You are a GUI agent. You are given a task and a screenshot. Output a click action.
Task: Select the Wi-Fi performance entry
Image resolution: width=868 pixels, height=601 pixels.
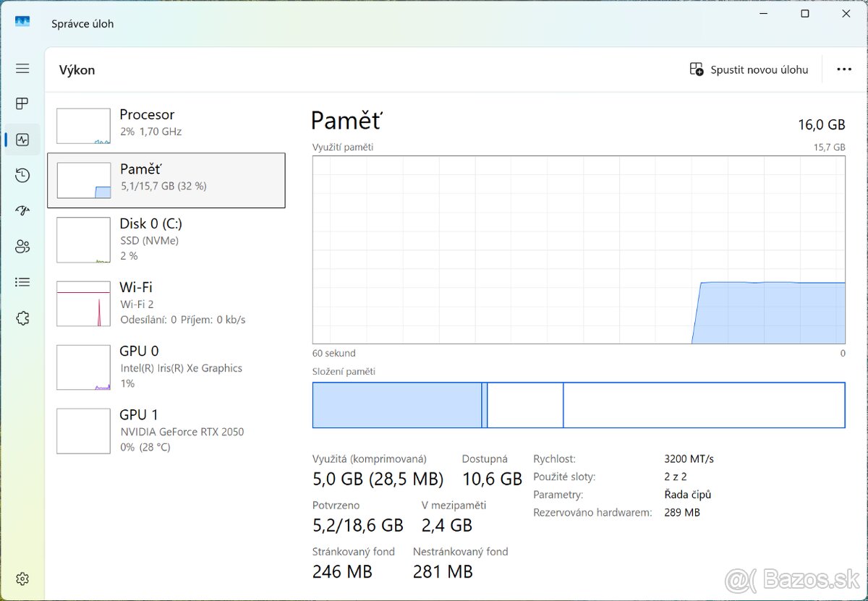tap(168, 303)
